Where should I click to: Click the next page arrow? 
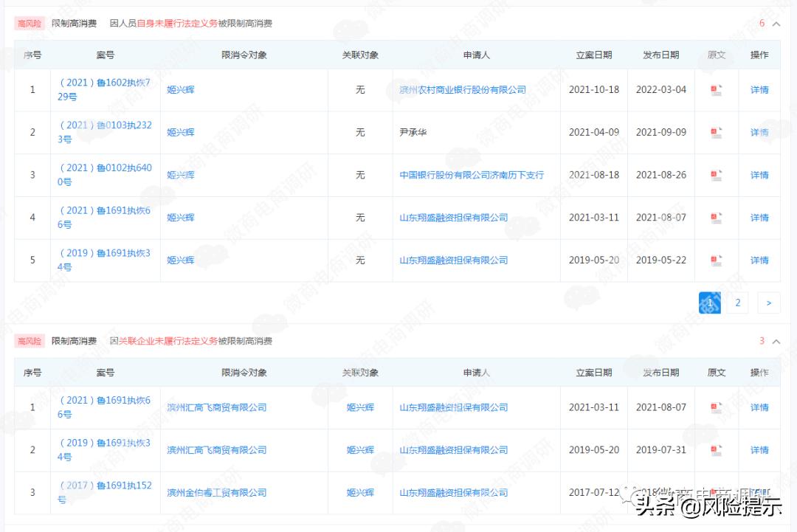pos(768,303)
